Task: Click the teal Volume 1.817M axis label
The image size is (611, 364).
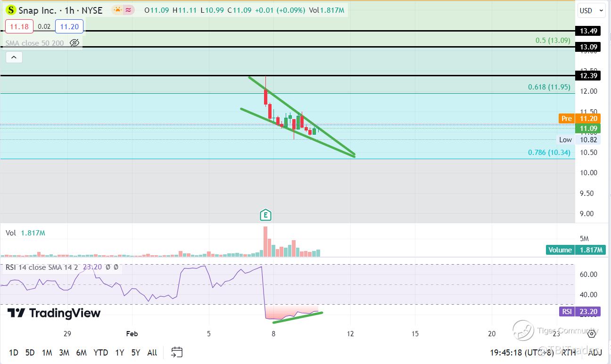Action: click(x=576, y=250)
